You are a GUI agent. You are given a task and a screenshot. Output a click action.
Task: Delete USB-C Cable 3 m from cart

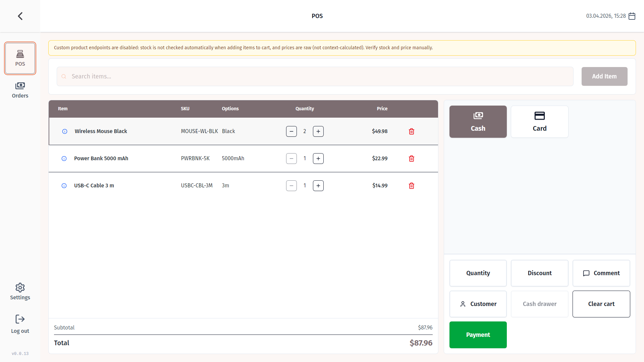pos(412,186)
